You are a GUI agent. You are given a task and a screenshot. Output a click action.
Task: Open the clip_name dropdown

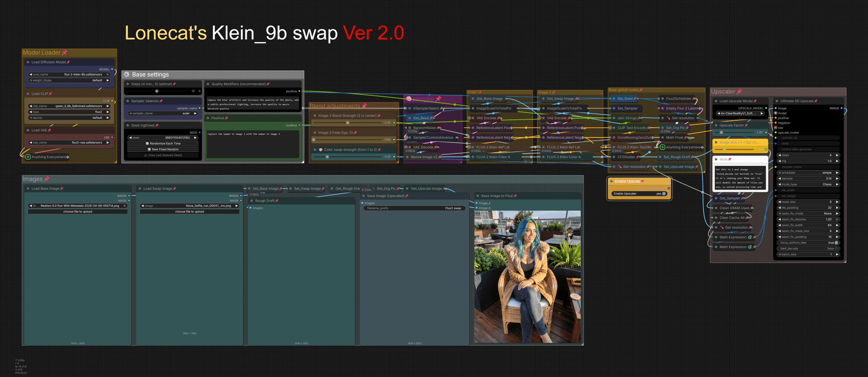[69, 106]
